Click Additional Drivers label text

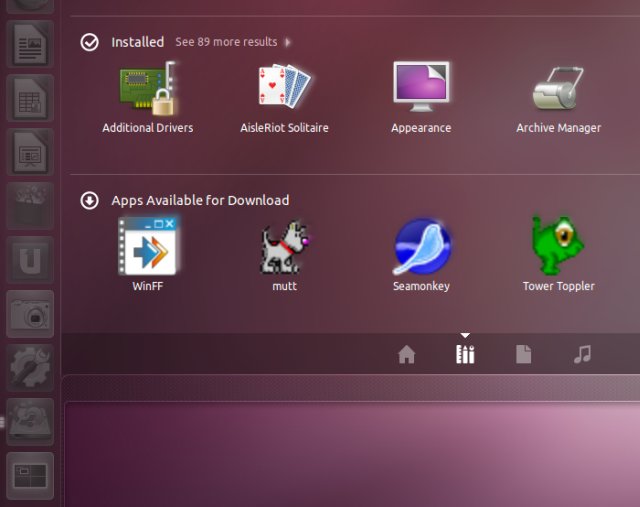148,128
